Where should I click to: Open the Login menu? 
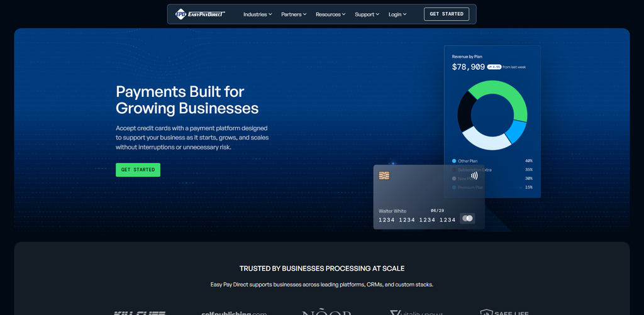pyautogui.click(x=397, y=14)
